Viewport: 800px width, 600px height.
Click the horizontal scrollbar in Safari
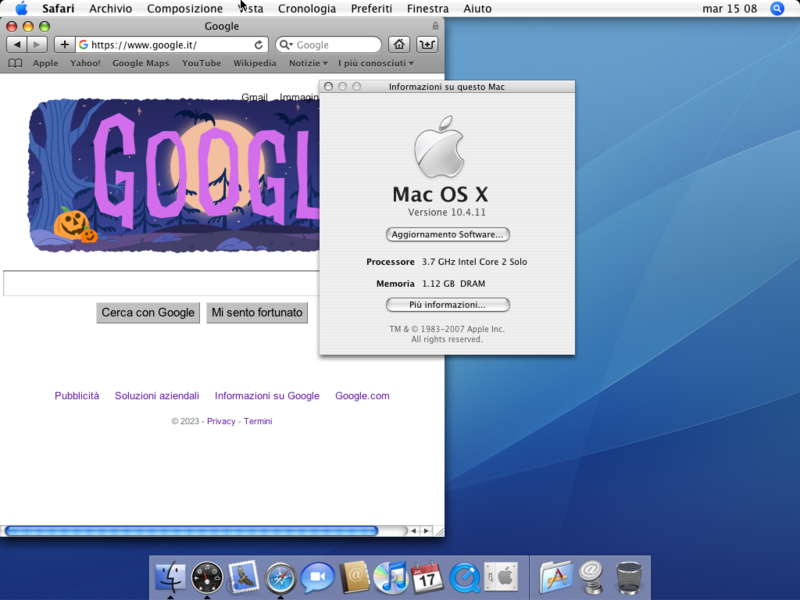tap(190, 531)
